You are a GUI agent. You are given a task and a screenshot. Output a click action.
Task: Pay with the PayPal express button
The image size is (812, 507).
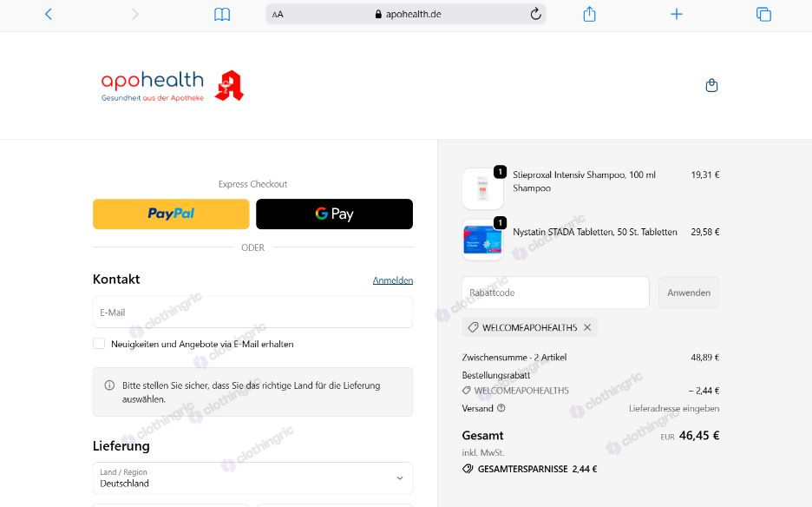(171, 214)
